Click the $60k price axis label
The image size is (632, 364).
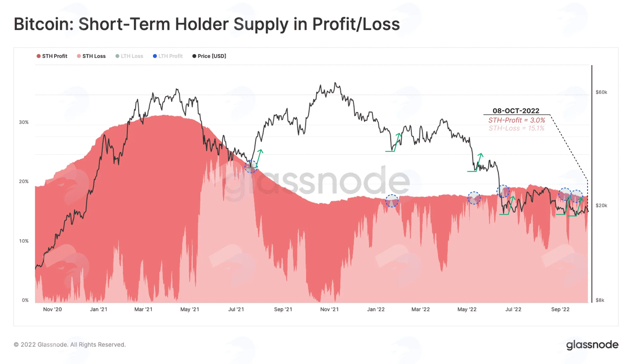click(x=601, y=92)
